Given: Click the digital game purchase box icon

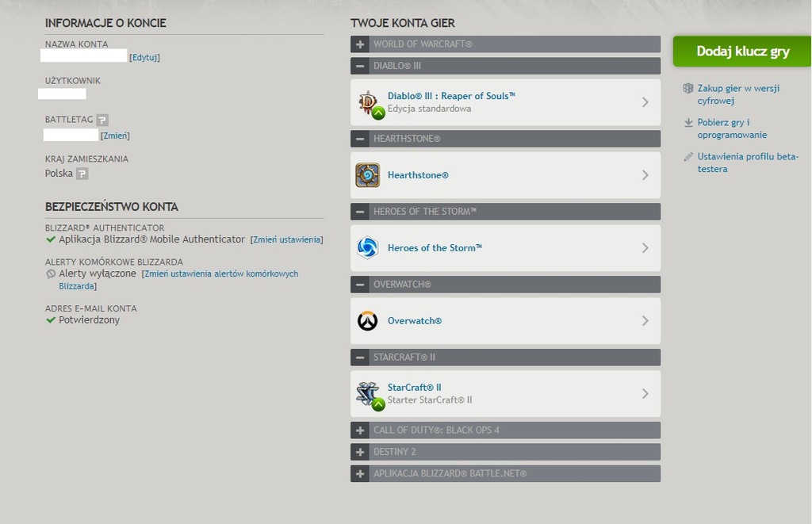Looking at the screenshot, I should [688, 88].
